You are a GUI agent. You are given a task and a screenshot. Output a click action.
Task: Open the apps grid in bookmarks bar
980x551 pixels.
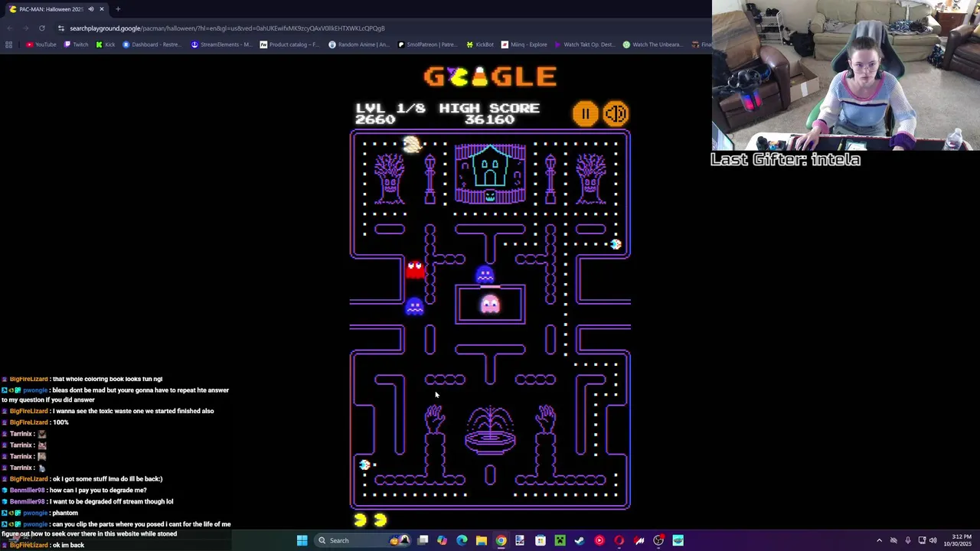point(9,44)
